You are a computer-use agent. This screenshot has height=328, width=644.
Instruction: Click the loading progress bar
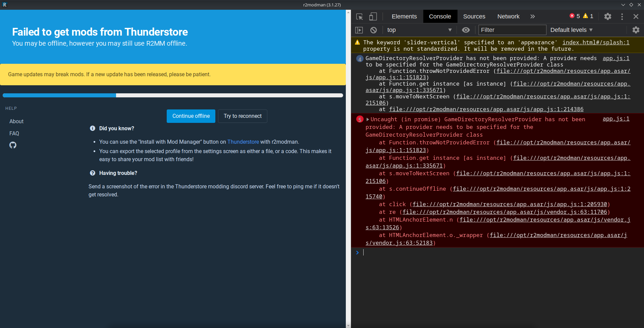(x=173, y=95)
